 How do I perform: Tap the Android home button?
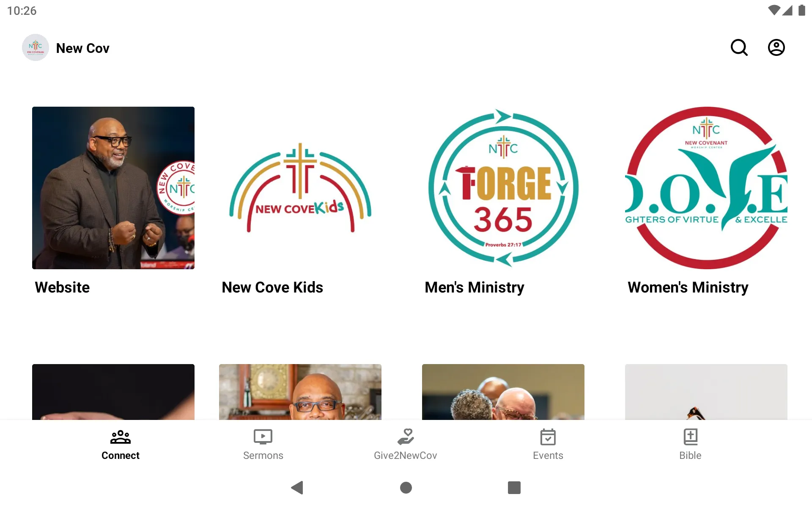[406, 488]
